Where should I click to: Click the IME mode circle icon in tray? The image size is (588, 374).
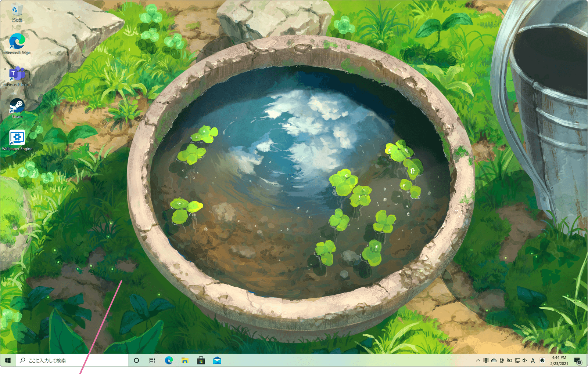click(x=542, y=360)
